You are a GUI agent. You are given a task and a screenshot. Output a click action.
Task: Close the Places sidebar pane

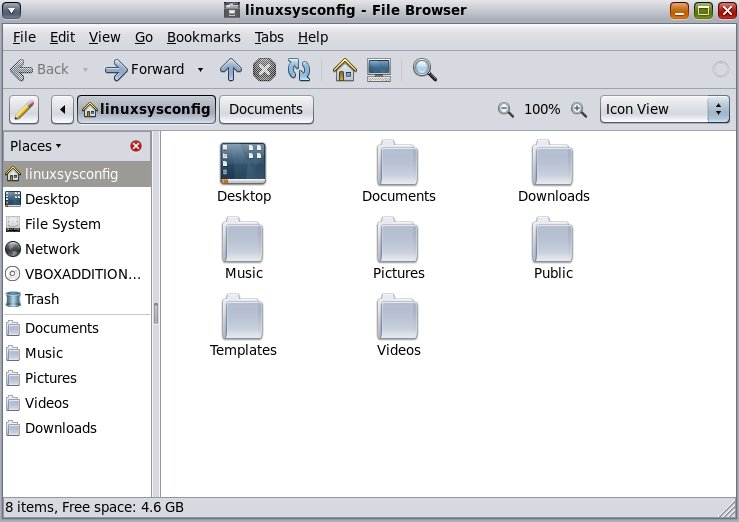(x=136, y=146)
